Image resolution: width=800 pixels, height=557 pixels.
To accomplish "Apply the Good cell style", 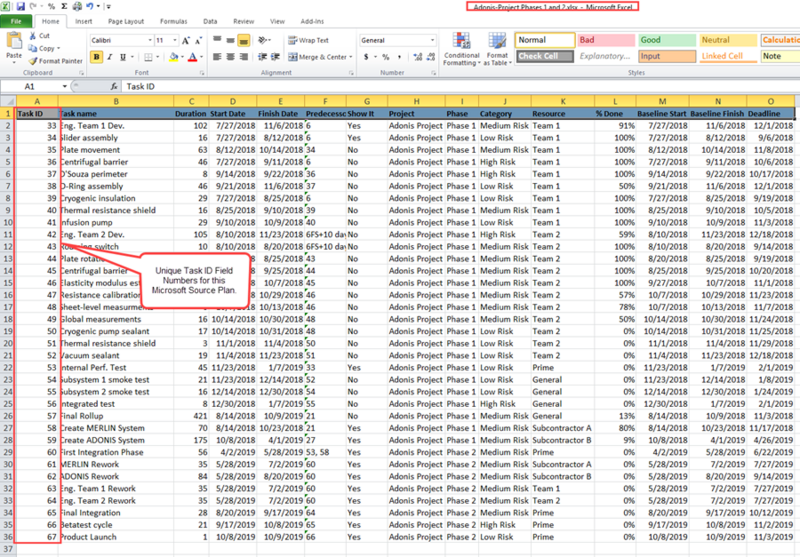I will pyautogui.click(x=667, y=40).
